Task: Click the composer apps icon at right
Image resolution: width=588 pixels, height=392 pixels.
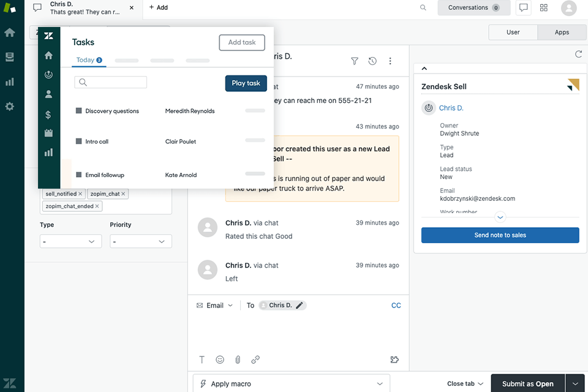Action: 394,360
